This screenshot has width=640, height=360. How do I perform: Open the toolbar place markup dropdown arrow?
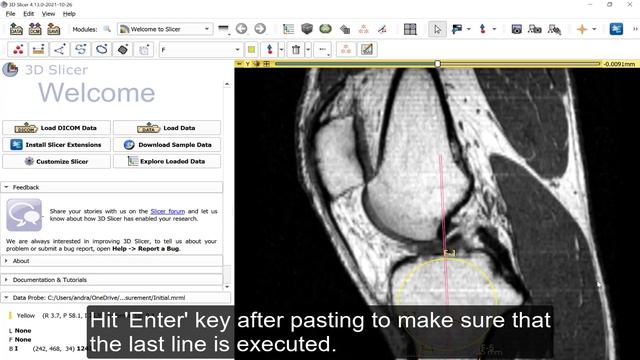click(494, 29)
